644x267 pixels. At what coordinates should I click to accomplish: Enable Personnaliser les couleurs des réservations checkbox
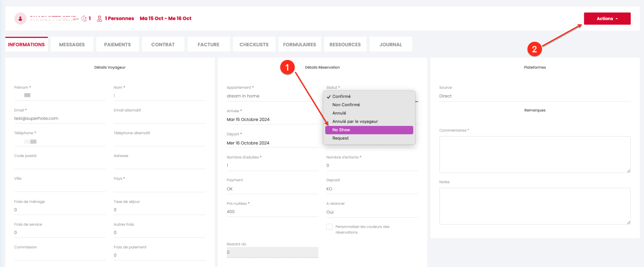coord(329,227)
